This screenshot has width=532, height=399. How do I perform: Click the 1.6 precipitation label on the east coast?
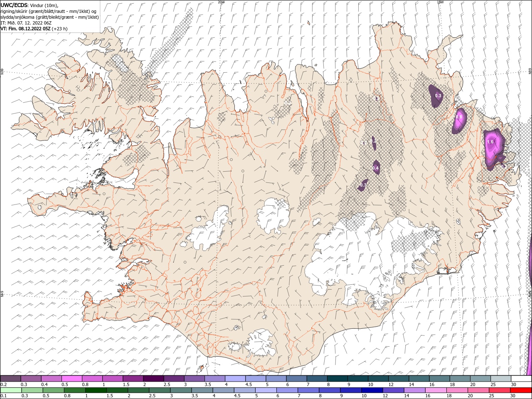(x=490, y=142)
